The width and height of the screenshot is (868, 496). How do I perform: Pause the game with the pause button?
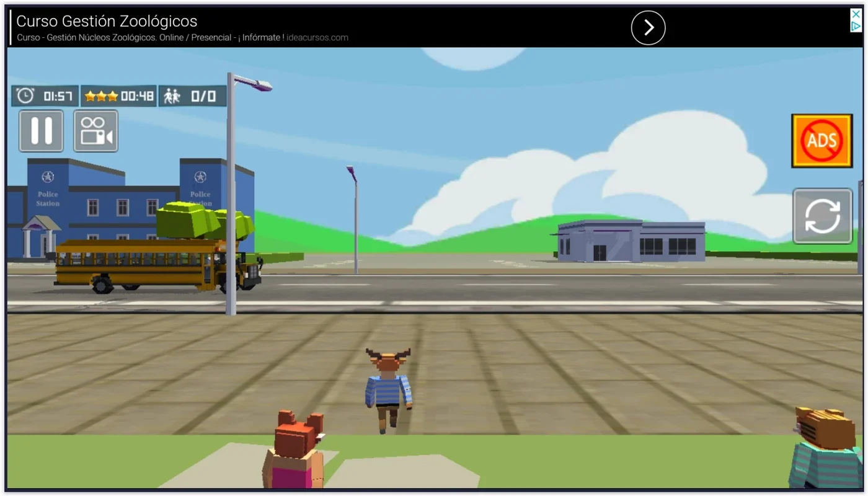point(41,131)
